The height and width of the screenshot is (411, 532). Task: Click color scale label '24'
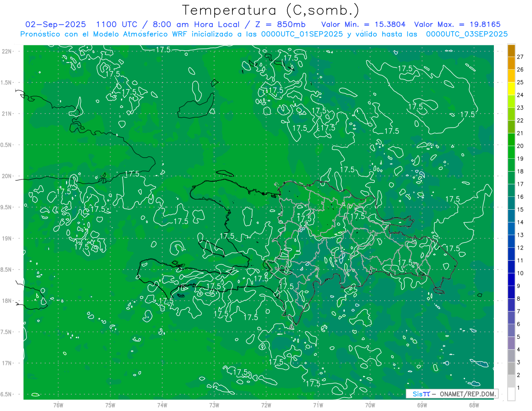(x=520, y=95)
